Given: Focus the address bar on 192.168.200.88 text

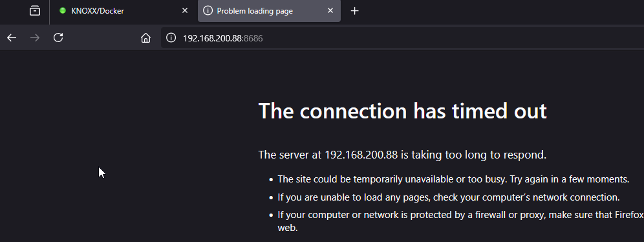Looking at the screenshot, I should tap(212, 38).
